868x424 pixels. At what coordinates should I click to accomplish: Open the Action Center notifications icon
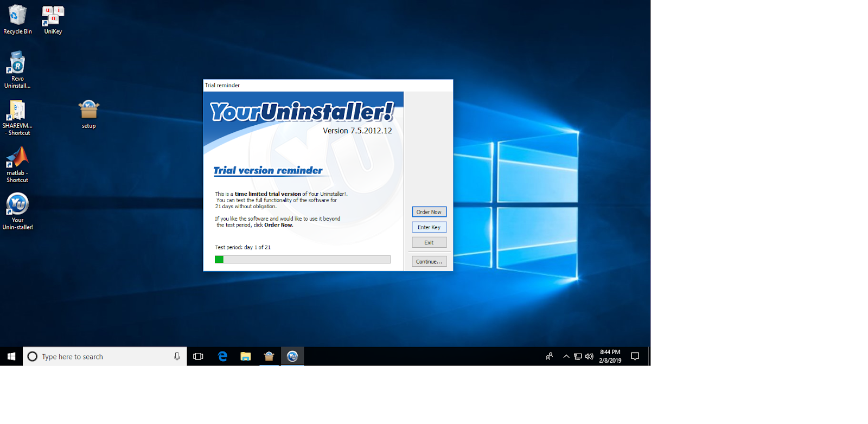coord(635,356)
